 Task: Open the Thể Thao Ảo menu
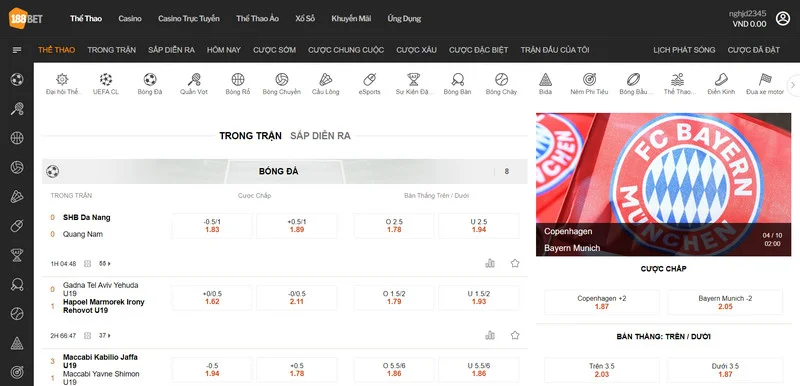point(257,18)
